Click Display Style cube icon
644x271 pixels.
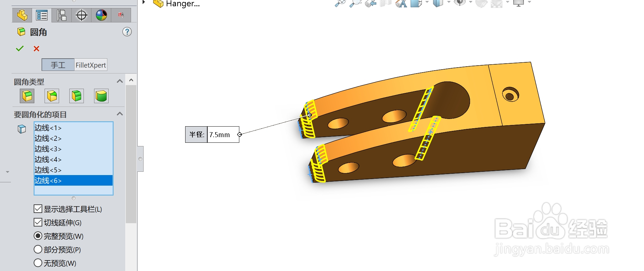438,3
